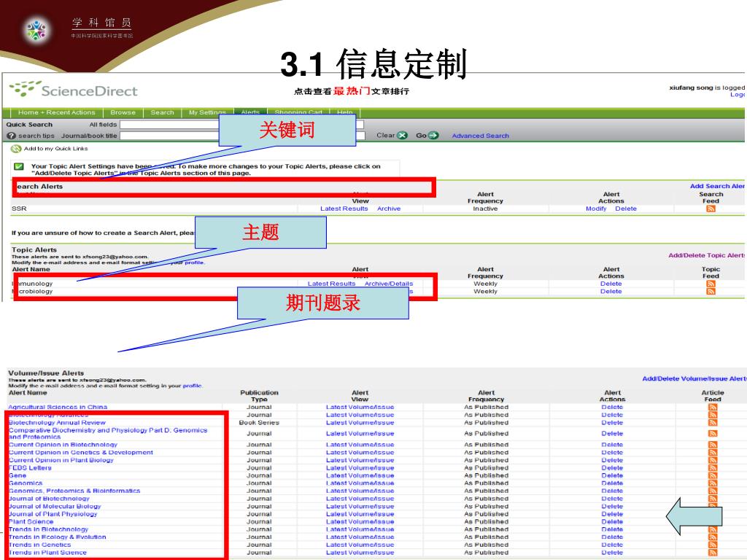Image resolution: width=747 pixels, height=560 pixels.
Task: Open profile link under Topic Alerts
Action: [x=194, y=262]
